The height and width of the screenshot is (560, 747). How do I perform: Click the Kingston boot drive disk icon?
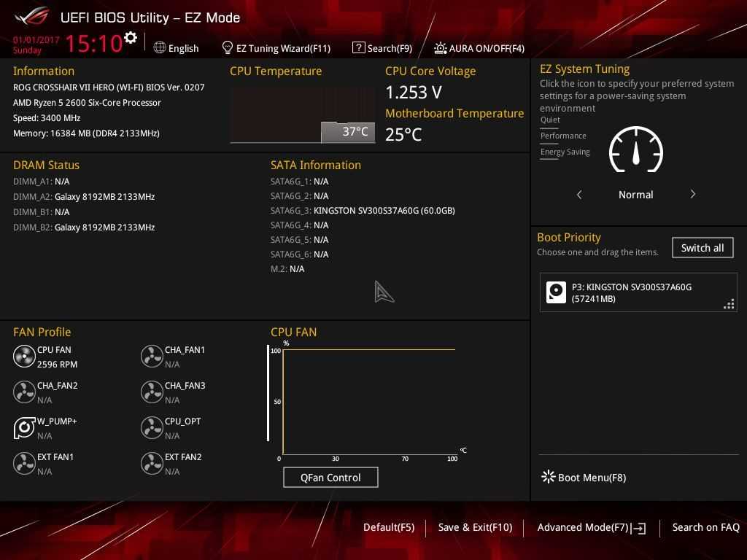[556, 292]
